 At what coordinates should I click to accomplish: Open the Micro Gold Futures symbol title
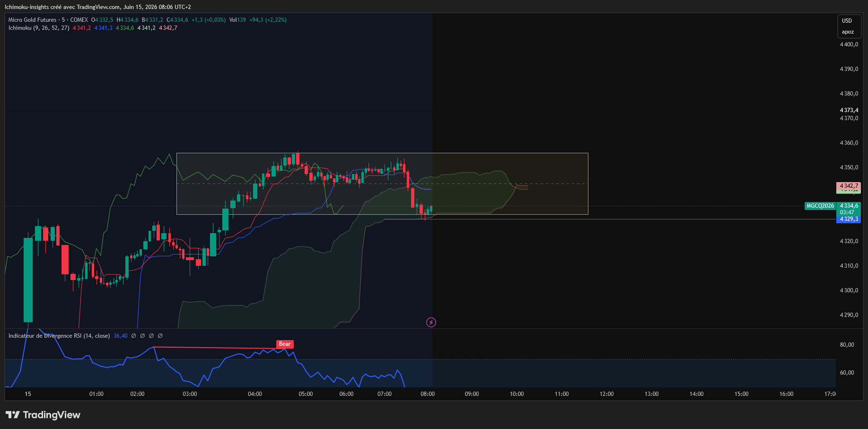point(32,20)
